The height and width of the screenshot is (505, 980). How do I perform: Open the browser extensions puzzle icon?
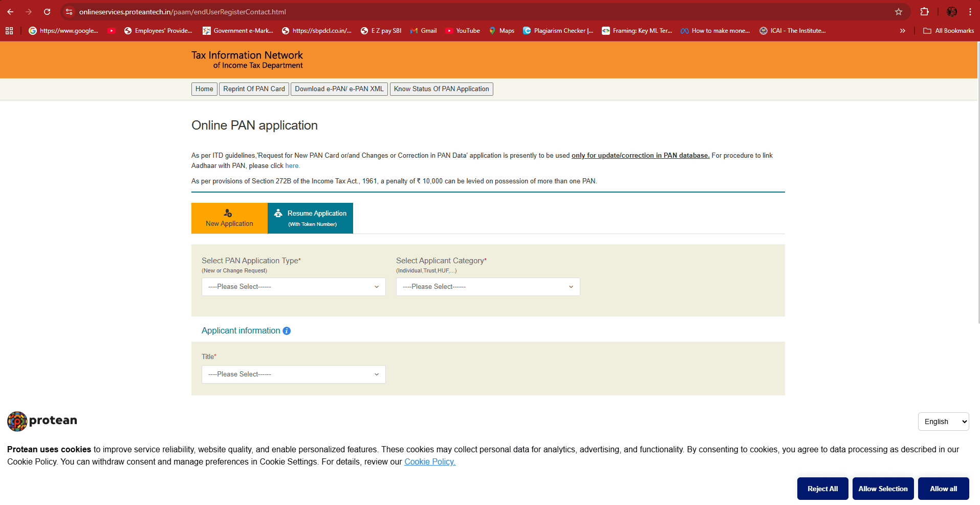tap(924, 11)
